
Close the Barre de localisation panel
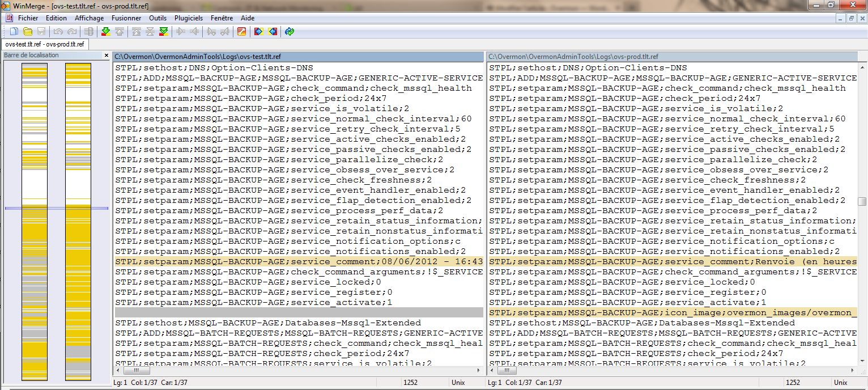tap(106, 56)
